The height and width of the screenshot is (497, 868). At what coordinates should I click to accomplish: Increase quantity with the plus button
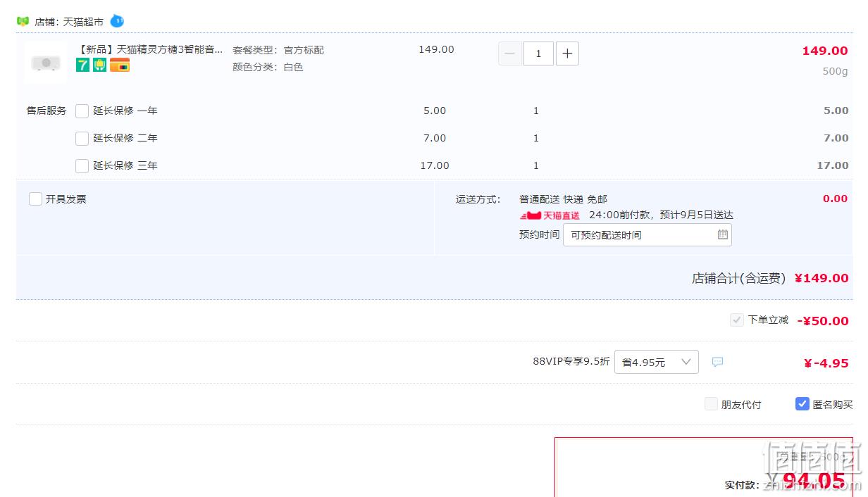point(567,54)
